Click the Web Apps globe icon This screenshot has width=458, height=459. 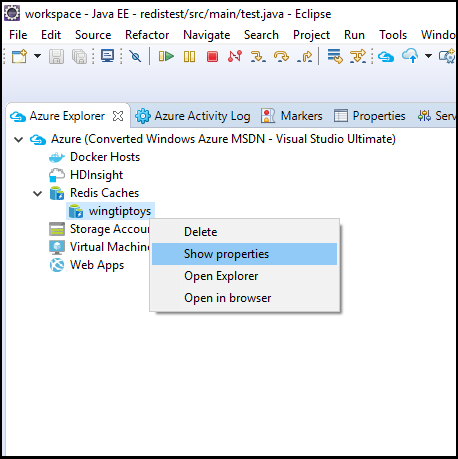tap(57, 265)
